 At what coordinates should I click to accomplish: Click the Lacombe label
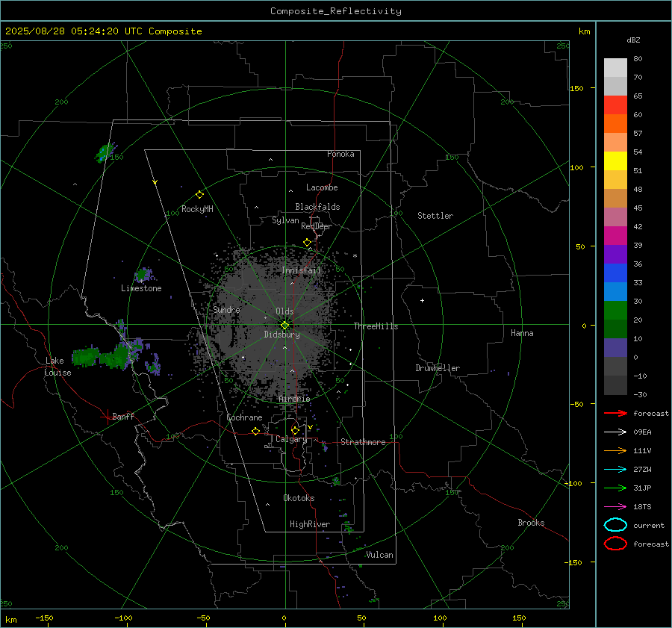click(322, 187)
